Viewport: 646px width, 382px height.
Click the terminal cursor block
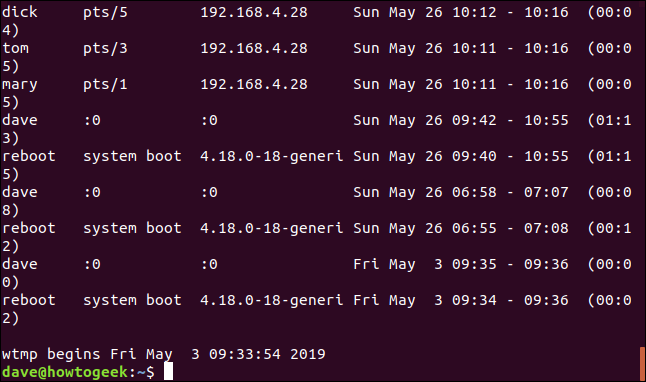169,371
